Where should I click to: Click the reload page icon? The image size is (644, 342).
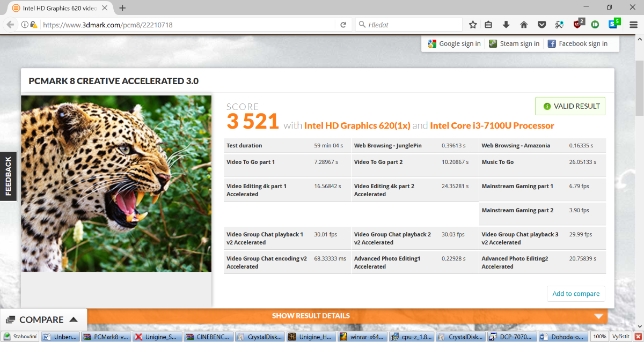[x=343, y=25]
